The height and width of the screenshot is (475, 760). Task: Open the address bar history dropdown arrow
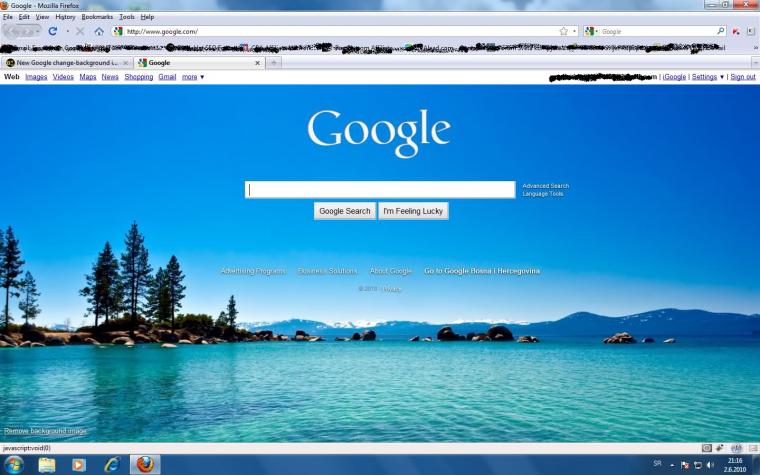click(x=574, y=32)
